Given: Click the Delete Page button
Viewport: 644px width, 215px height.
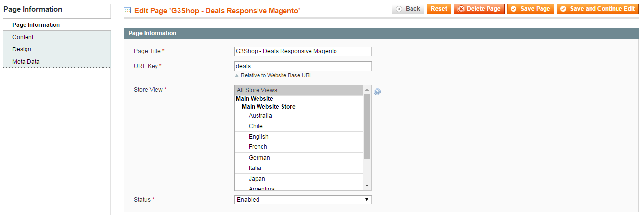Looking at the screenshot, I should (479, 9).
